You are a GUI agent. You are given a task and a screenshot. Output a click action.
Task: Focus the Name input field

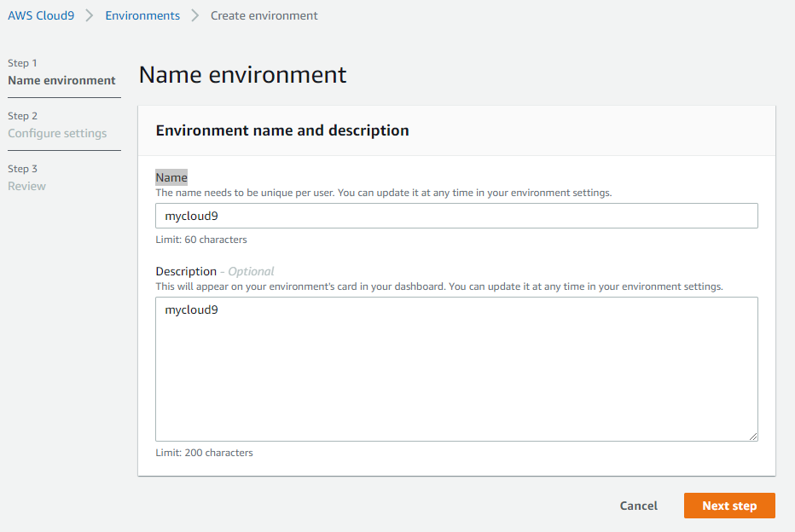(456, 216)
